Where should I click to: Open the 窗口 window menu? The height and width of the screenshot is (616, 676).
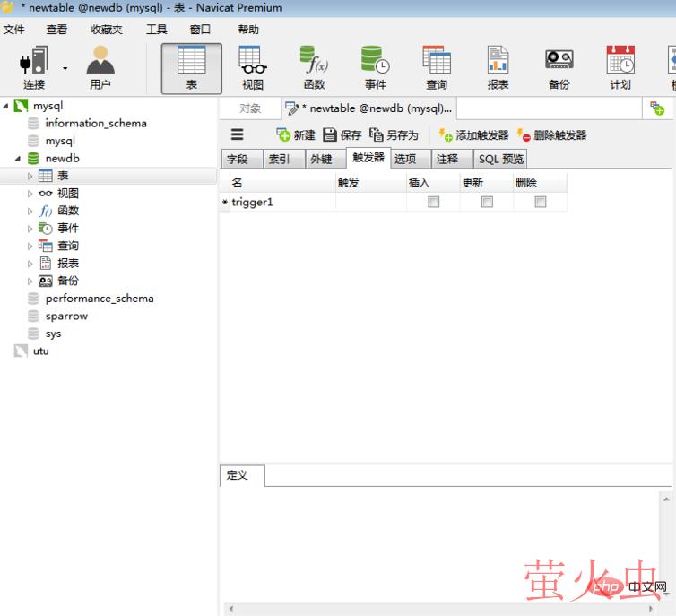(x=200, y=30)
